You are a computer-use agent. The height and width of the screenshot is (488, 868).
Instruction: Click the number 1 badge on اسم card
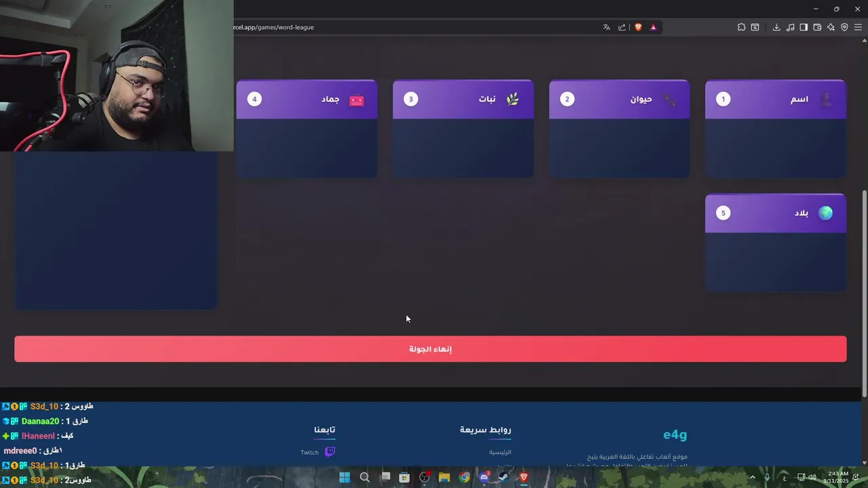coord(723,99)
